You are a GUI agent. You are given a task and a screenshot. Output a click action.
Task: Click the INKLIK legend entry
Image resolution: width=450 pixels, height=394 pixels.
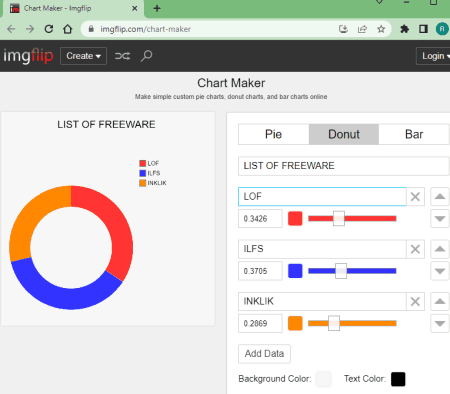[x=153, y=183]
